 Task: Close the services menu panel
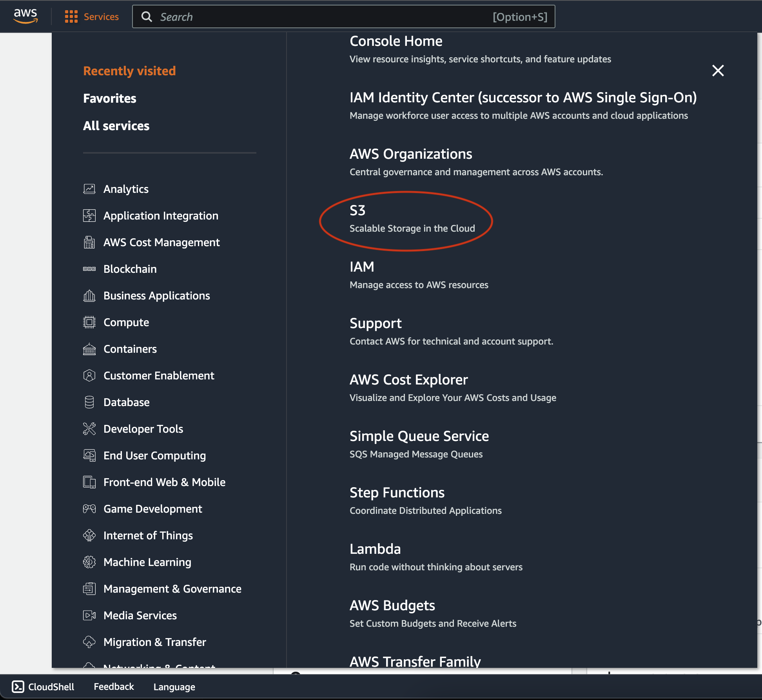[x=718, y=71]
